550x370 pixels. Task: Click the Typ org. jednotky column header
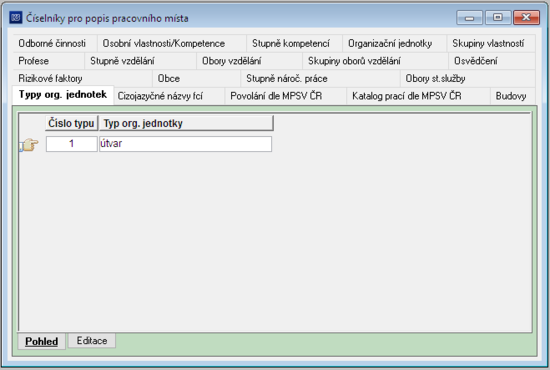[186, 123]
